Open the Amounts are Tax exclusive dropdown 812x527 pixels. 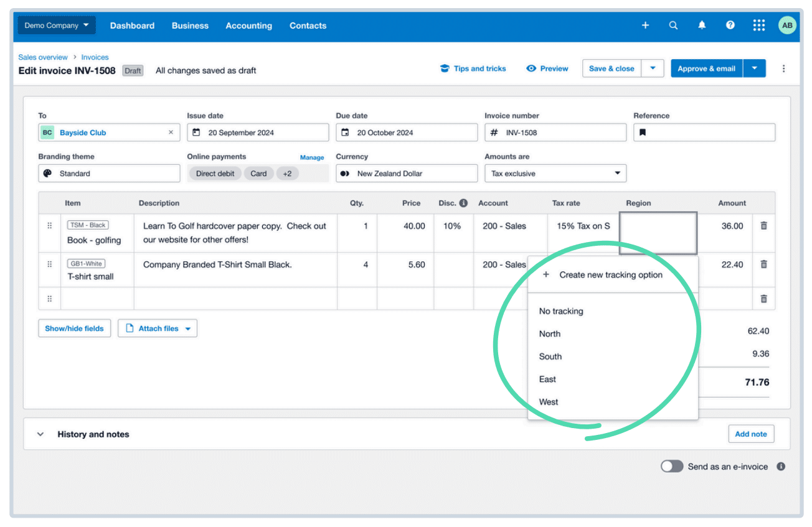coord(555,174)
